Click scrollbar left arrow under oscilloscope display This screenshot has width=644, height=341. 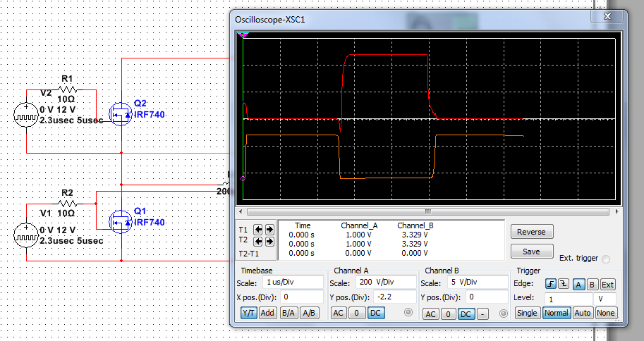(241, 212)
